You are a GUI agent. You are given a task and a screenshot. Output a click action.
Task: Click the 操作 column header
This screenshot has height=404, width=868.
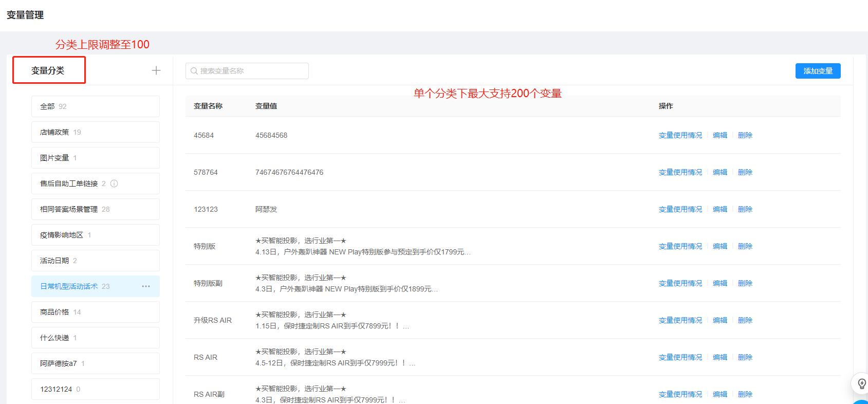click(666, 106)
